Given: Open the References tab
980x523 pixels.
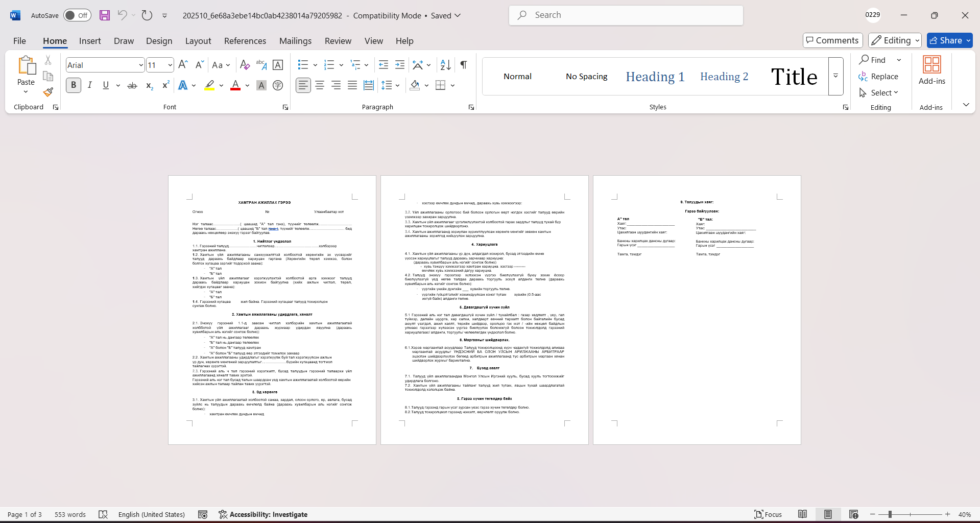Looking at the screenshot, I should click(245, 41).
